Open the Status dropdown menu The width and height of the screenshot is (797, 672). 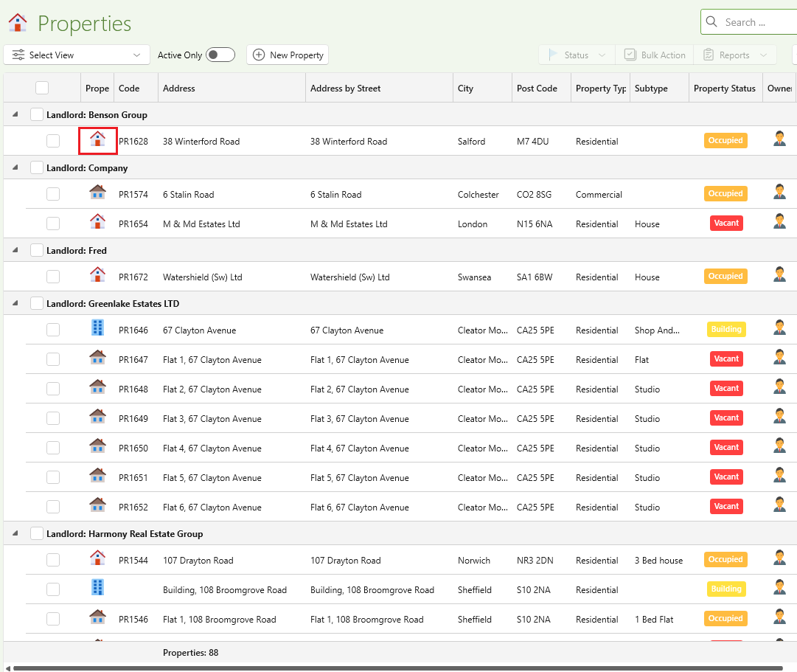(577, 55)
